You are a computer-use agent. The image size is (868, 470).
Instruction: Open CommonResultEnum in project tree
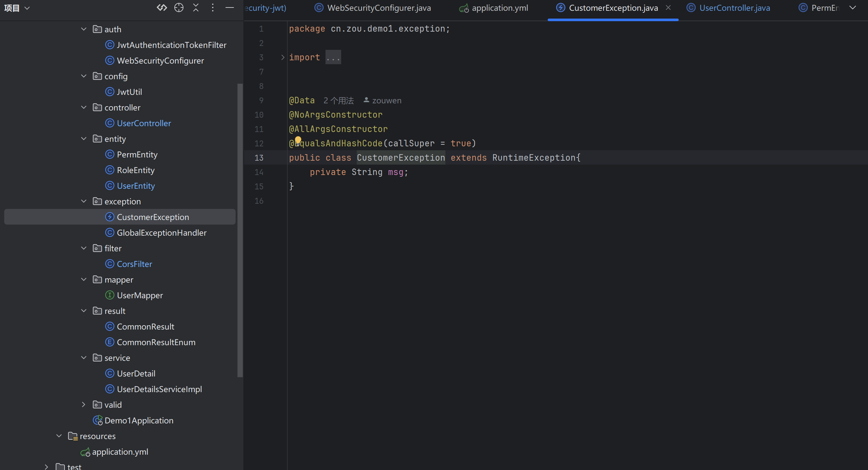click(156, 342)
